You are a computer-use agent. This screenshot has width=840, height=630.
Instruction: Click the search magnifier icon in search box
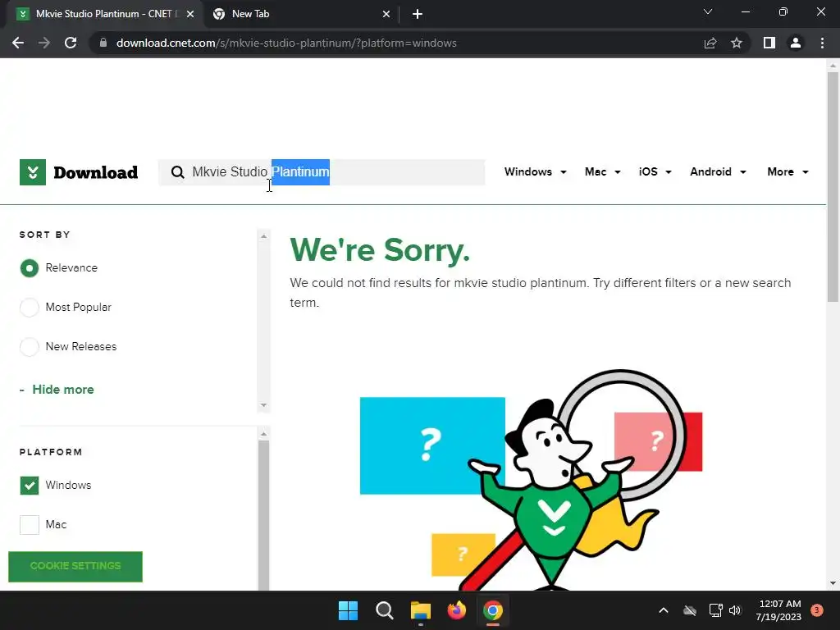(x=177, y=172)
